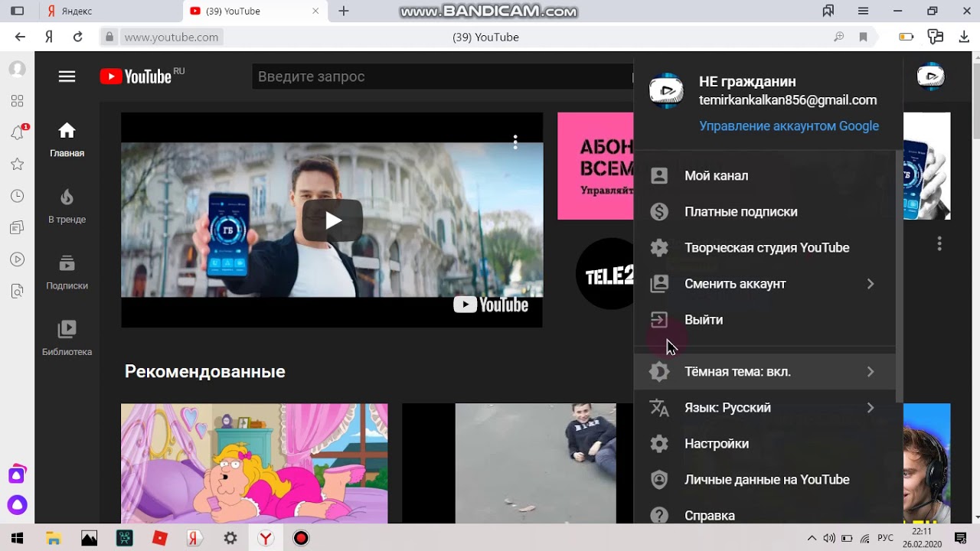Open Настройки in account menu
This screenshot has width=980, height=551.
tap(764, 443)
